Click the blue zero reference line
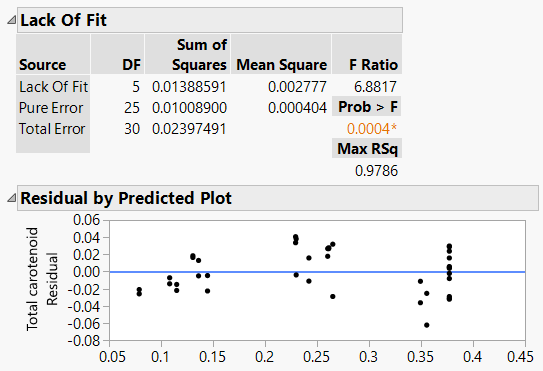 318,272
